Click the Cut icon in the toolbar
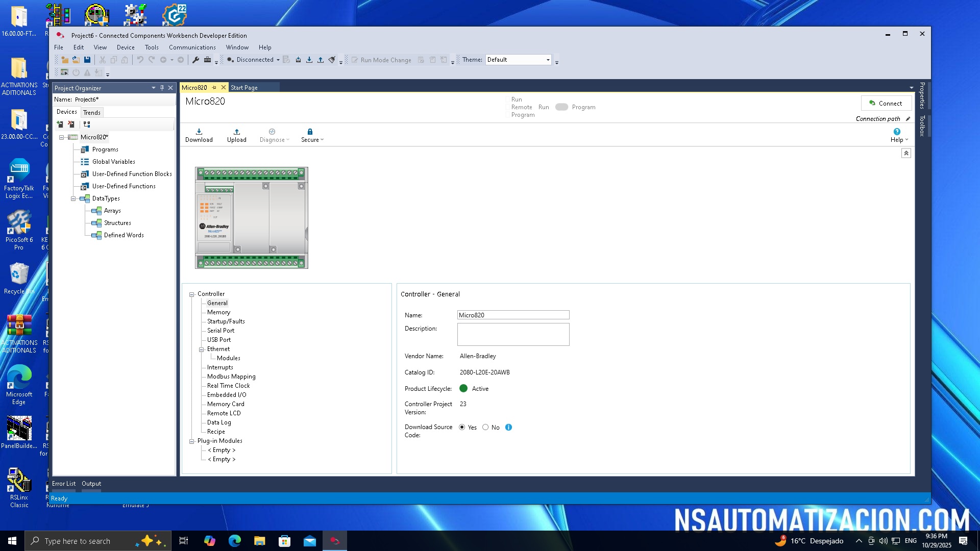Image resolution: width=980 pixels, height=551 pixels. point(102,60)
